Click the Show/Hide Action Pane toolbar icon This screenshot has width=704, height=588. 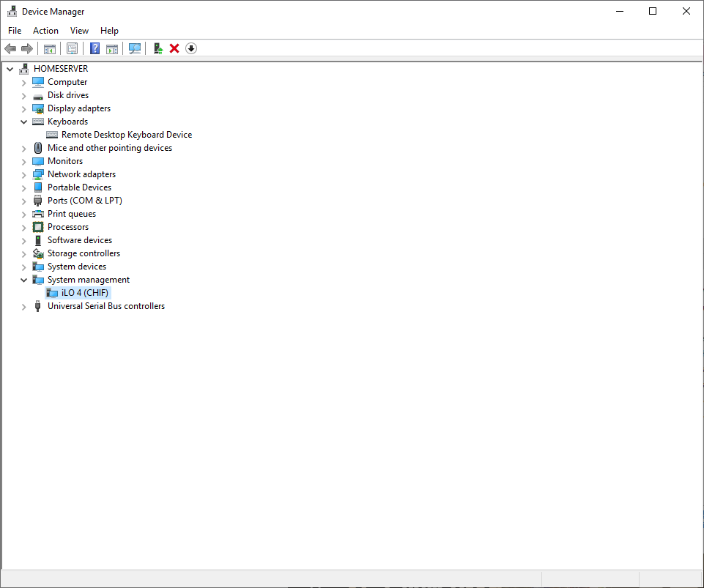[x=112, y=48]
